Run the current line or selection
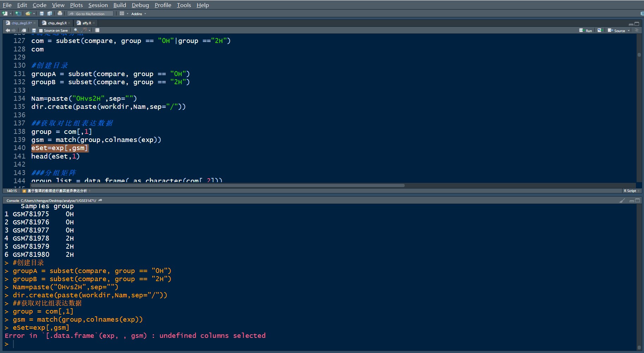The width and height of the screenshot is (644, 353). [585, 31]
